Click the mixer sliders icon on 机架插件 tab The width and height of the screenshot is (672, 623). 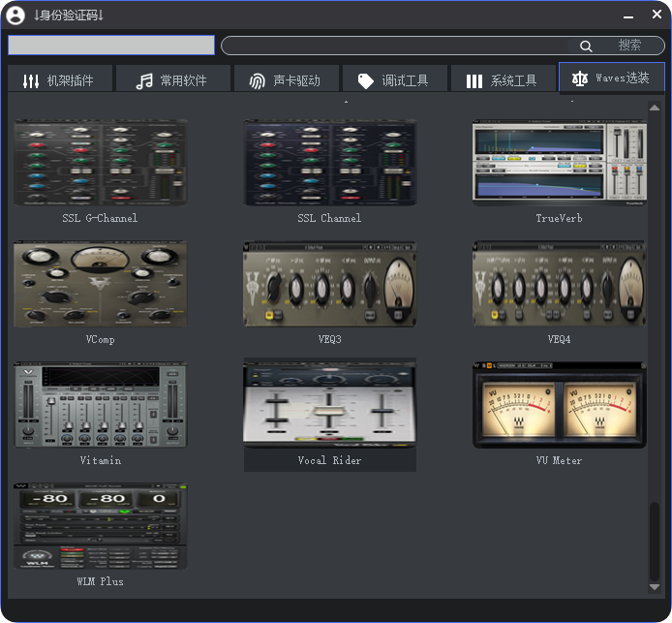pos(31,80)
